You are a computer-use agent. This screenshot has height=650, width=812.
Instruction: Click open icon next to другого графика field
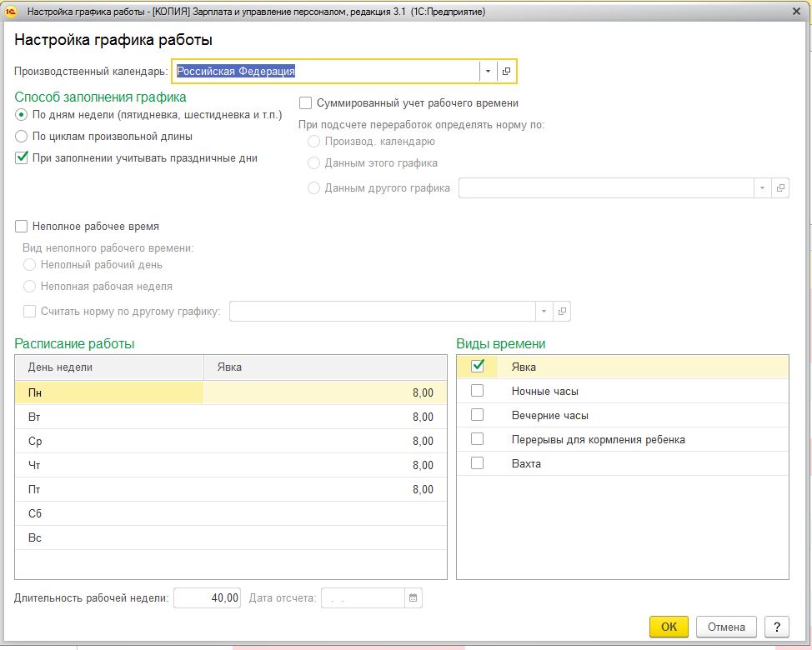(780, 187)
